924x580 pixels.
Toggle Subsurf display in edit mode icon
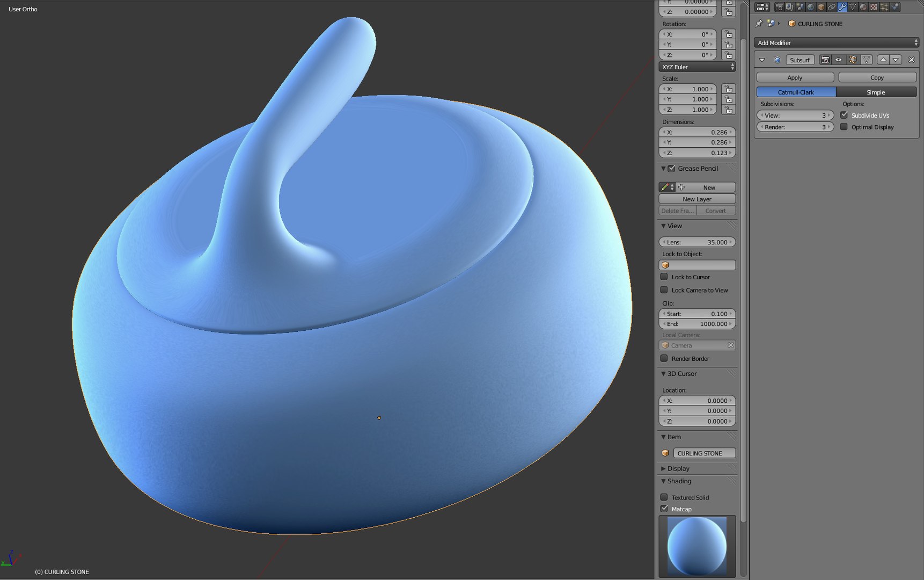pyautogui.click(x=853, y=60)
